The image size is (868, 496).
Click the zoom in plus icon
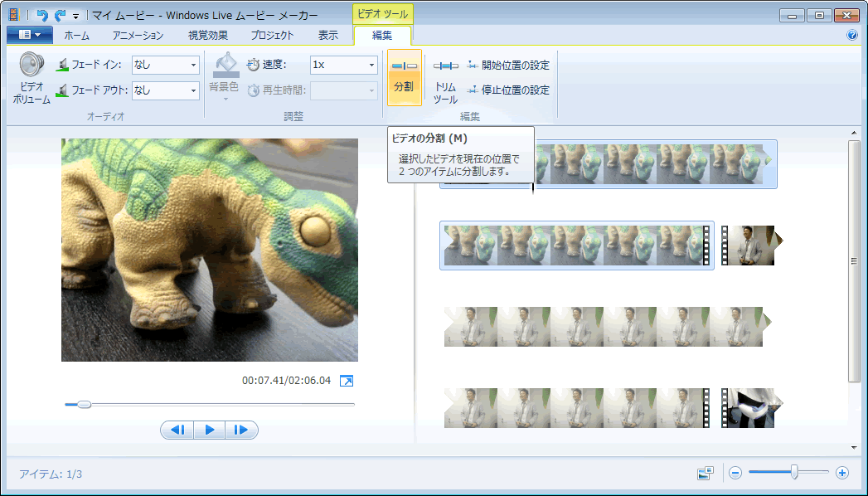842,473
